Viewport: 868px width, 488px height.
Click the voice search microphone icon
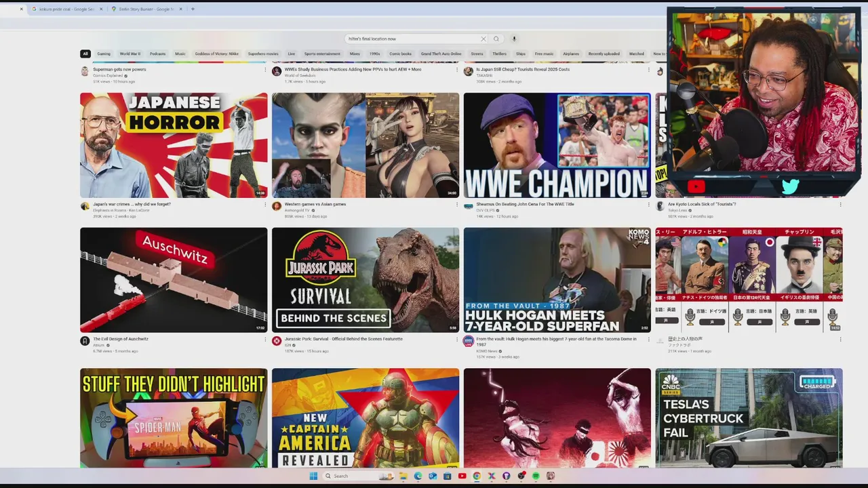pyautogui.click(x=514, y=39)
